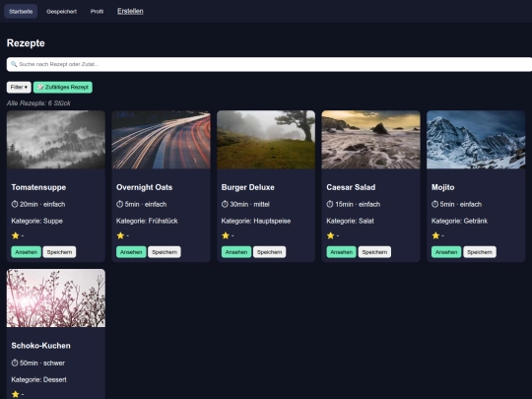Click 'Kategorie: Salat' text
Image resolution: width=532 pixels, height=399 pixels.
coord(350,221)
